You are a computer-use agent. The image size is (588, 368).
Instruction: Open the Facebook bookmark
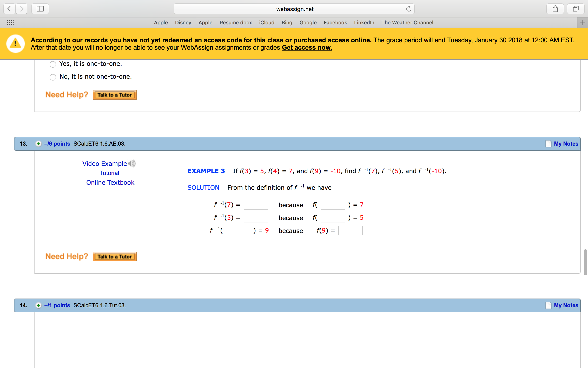[335, 23]
